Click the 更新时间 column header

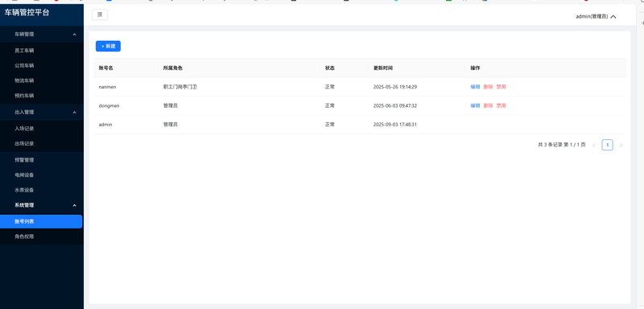[383, 68]
